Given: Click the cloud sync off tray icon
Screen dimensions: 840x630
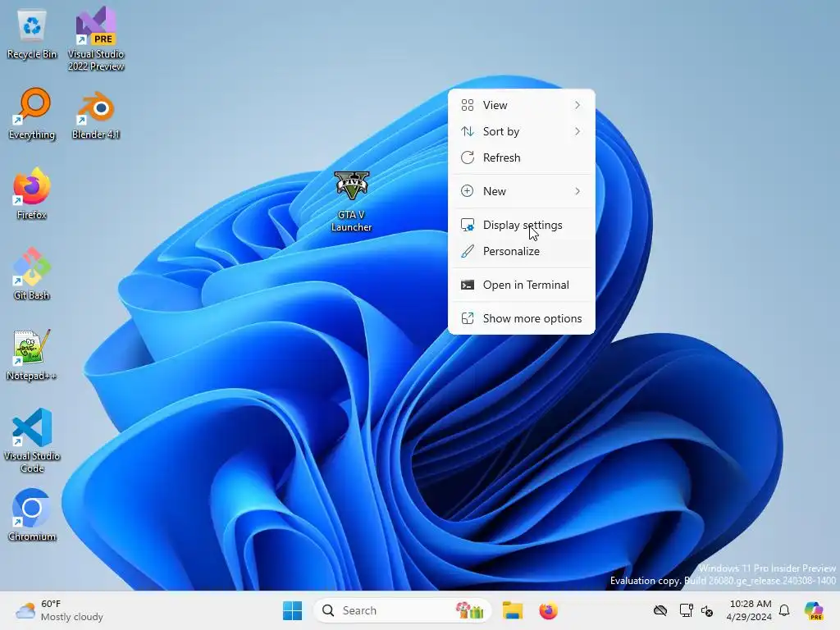Looking at the screenshot, I should click(x=660, y=610).
